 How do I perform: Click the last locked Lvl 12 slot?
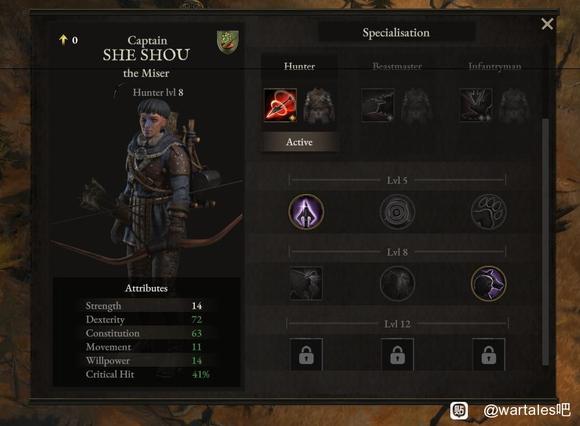(x=489, y=355)
